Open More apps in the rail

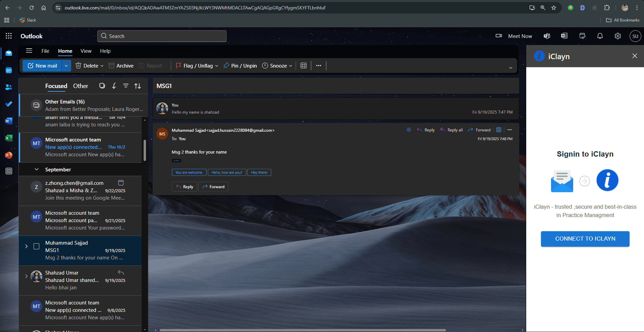coord(9,171)
